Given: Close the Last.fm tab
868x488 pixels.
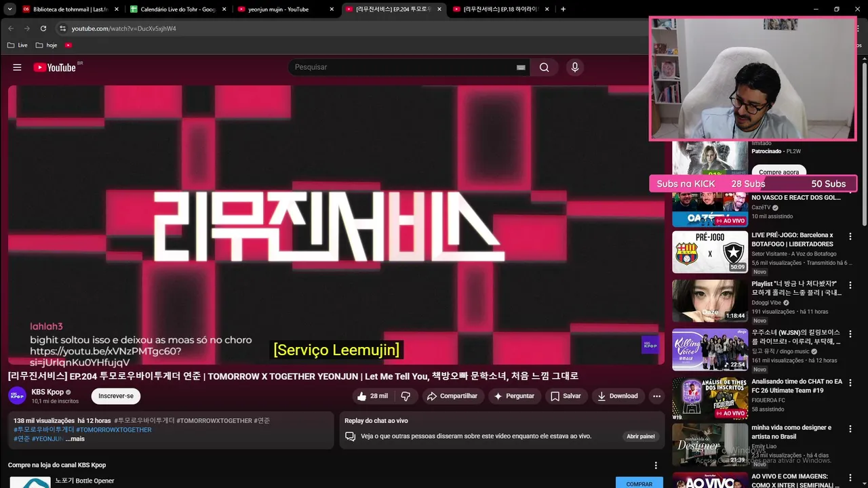Looking at the screenshot, I should click(117, 9).
